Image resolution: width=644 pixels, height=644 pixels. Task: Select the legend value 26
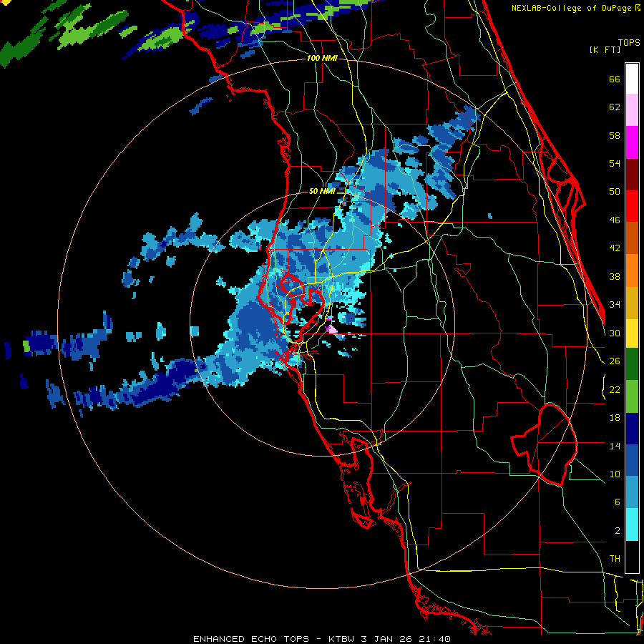(x=615, y=361)
